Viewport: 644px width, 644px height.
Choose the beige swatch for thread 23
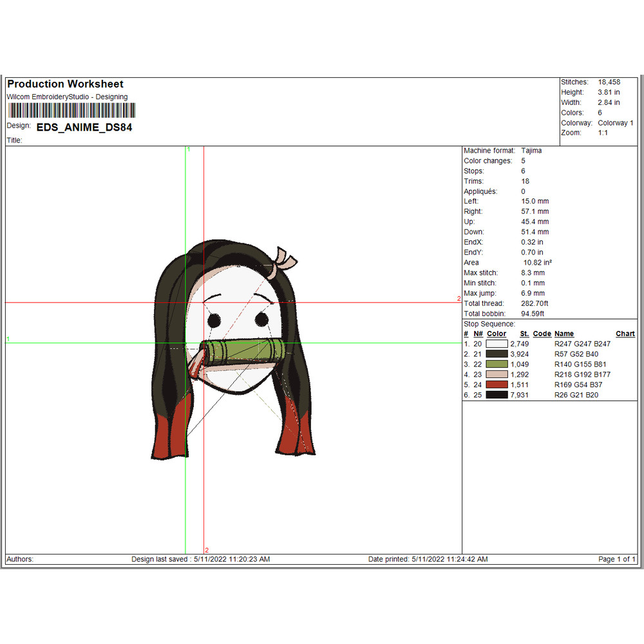(x=497, y=374)
